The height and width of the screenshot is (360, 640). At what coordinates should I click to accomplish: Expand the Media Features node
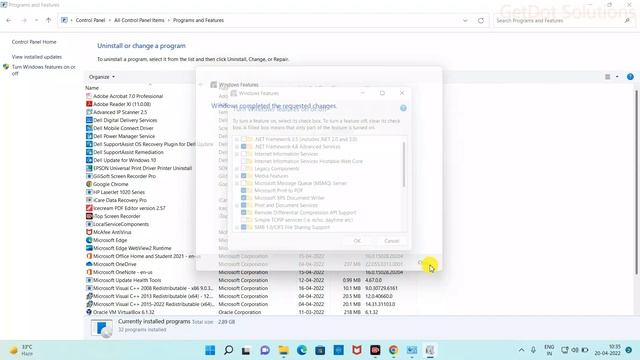(x=237, y=176)
